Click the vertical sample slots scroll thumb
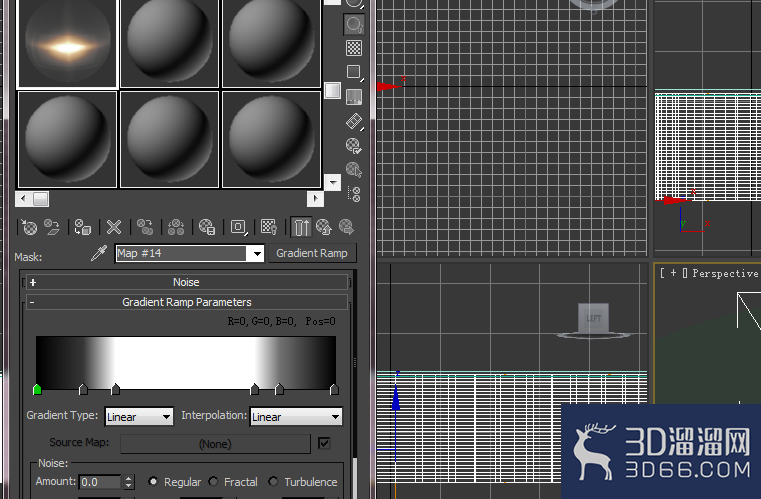This screenshot has height=499, width=761. click(332, 90)
